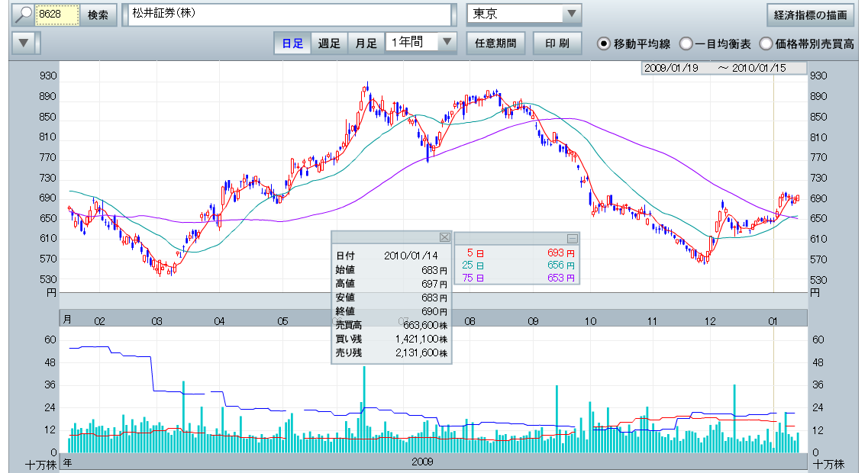The image size is (868, 473).
Task: Click the 任意期間 custom period button
Action: tap(495, 43)
